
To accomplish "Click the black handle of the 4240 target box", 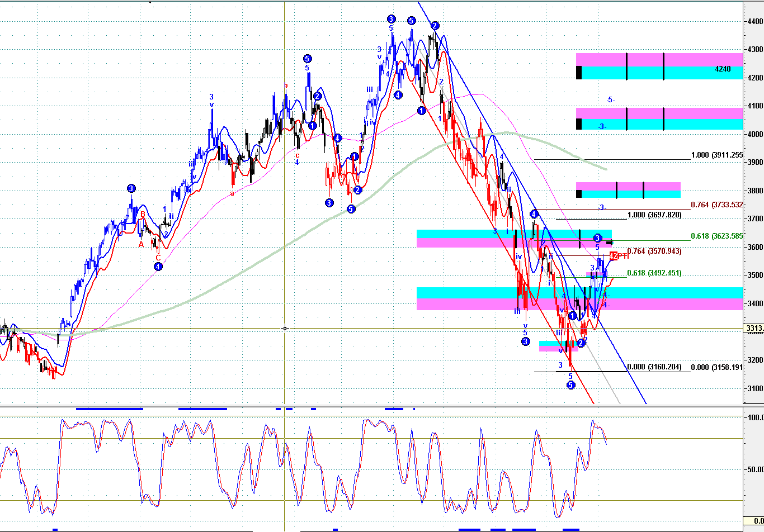I will pos(579,73).
